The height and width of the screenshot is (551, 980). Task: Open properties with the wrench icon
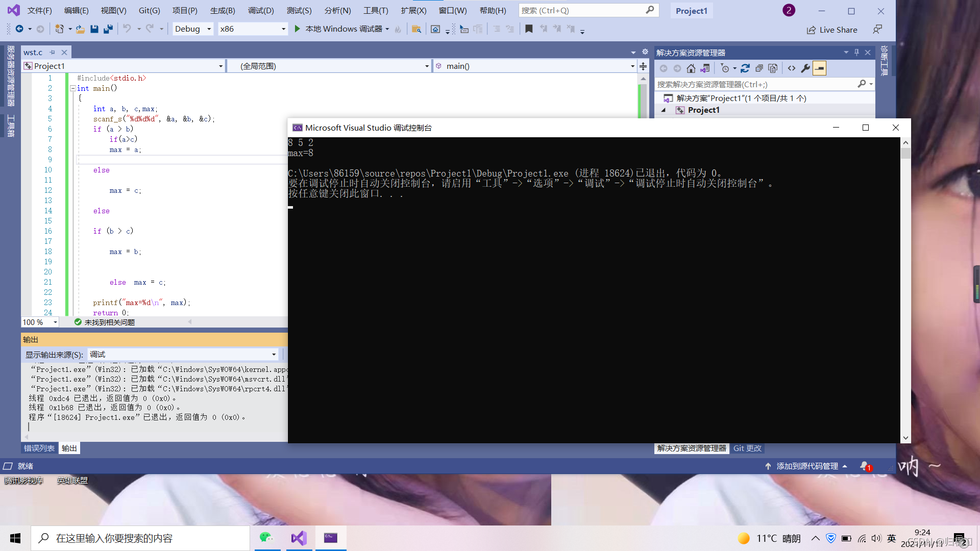pos(805,68)
